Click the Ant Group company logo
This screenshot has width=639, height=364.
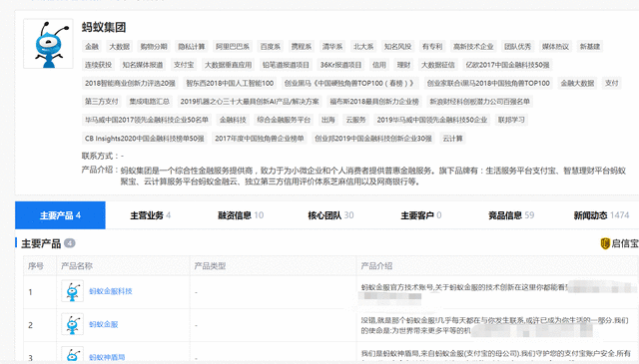point(49,44)
